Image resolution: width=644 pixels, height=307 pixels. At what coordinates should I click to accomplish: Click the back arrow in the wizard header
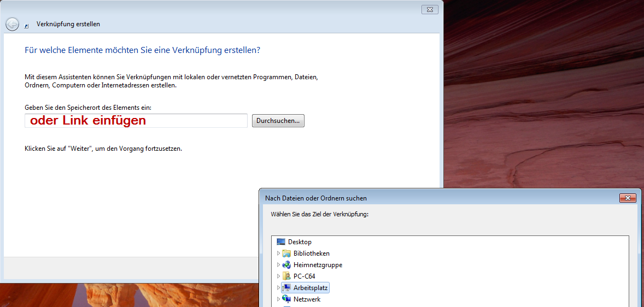12,24
